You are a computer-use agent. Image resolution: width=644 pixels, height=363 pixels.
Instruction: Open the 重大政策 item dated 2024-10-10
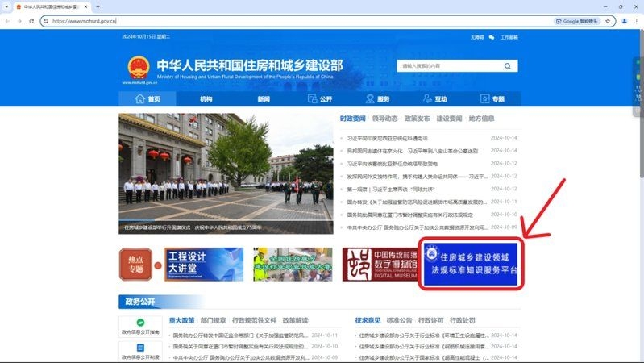tap(240, 347)
